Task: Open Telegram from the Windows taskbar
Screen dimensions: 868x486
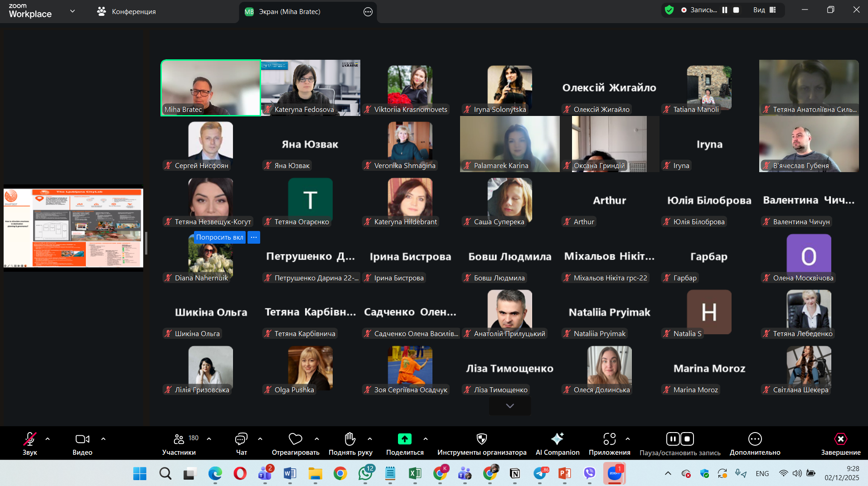Action: [540, 474]
